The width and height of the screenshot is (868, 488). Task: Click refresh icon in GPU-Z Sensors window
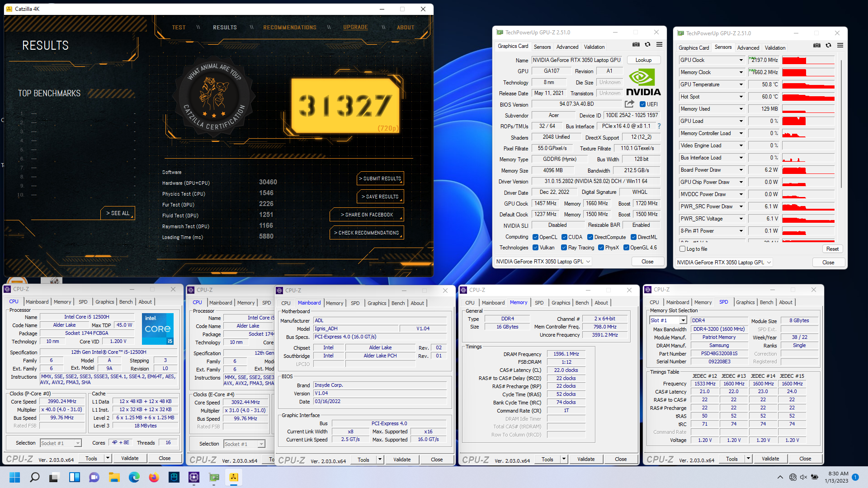point(828,46)
